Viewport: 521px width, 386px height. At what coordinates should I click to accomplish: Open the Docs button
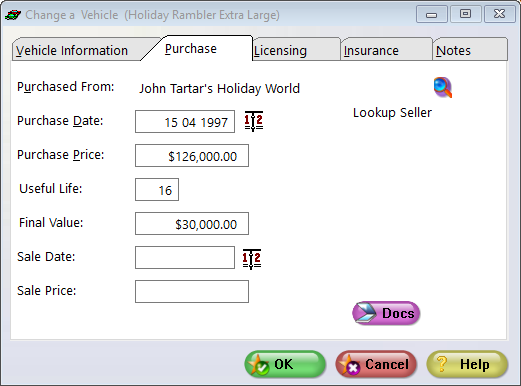coord(386,313)
